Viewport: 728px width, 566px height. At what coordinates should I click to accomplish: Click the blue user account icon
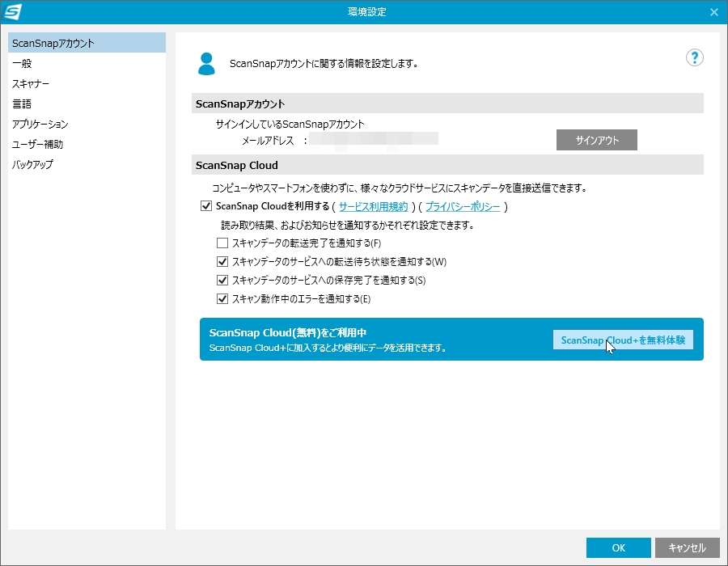[206, 64]
